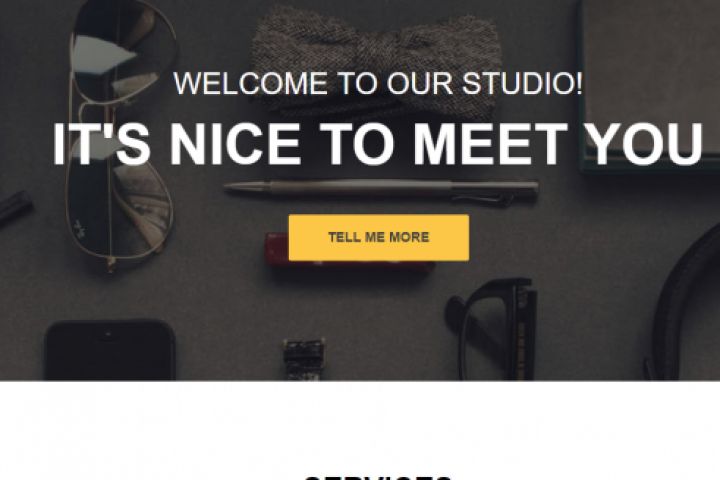Click the word MEET in the headline
The image size is (720, 480).
coord(490,144)
